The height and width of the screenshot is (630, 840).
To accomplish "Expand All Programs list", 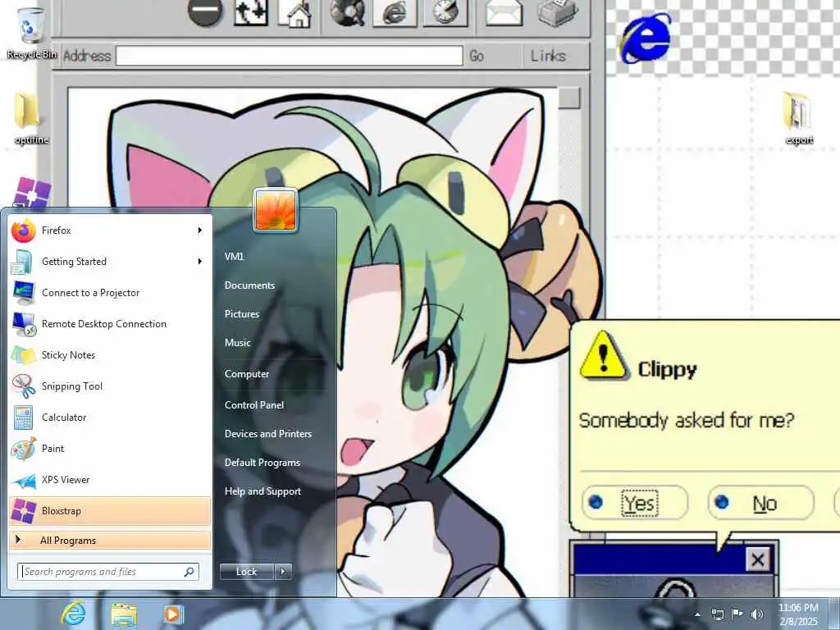I will tap(110, 540).
